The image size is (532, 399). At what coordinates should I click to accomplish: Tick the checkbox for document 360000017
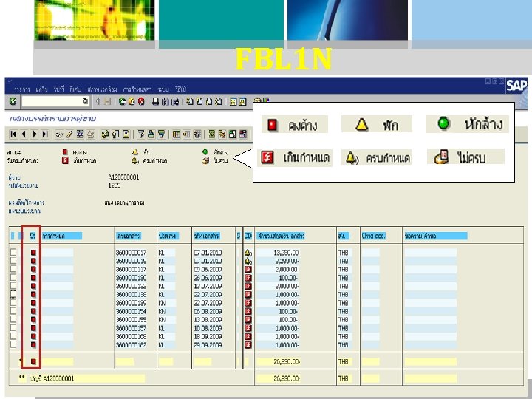coord(13,252)
